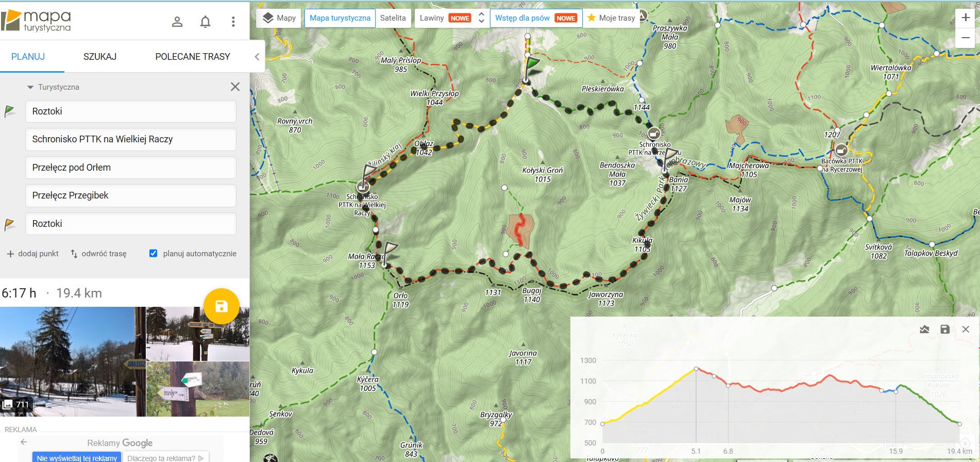
Task: Collapse the side panel with chevron
Action: click(257, 57)
